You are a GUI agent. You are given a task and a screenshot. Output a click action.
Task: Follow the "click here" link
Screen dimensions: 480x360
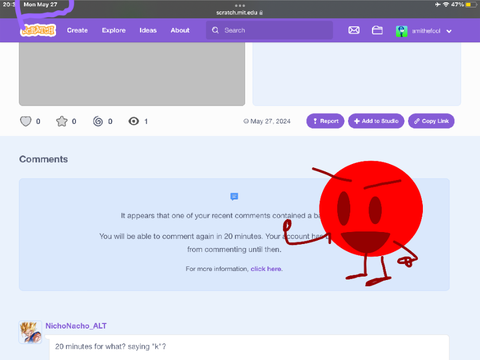[266, 269]
